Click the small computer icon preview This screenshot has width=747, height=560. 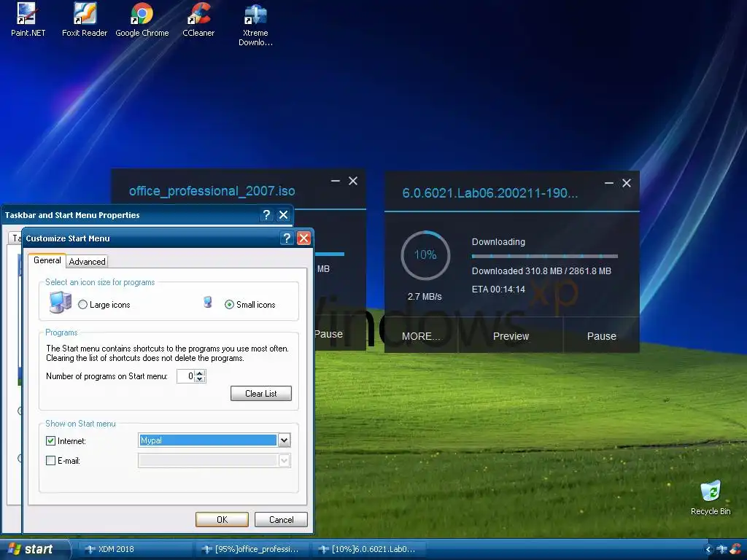tap(208, 302)
